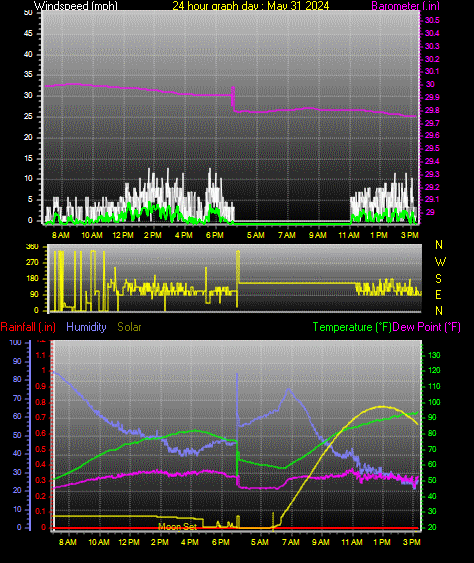Click the W compass direction label
Screen dimensions: 474x563
441,262
